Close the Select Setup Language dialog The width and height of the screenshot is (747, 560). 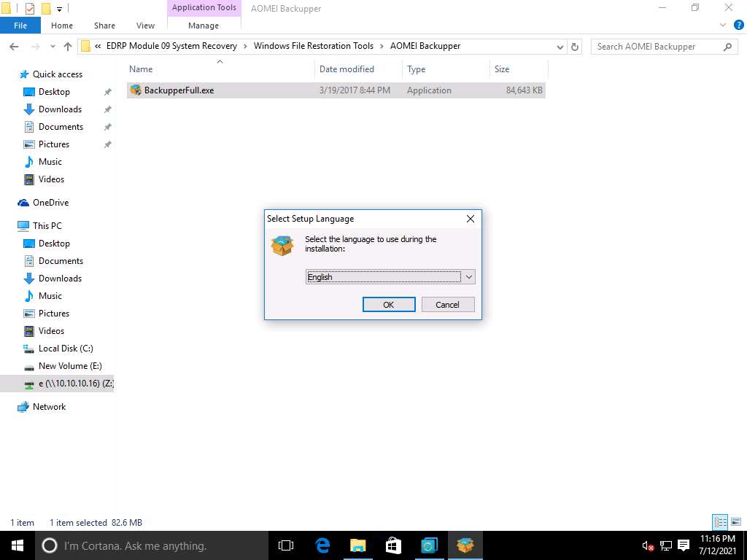(471, 219)
